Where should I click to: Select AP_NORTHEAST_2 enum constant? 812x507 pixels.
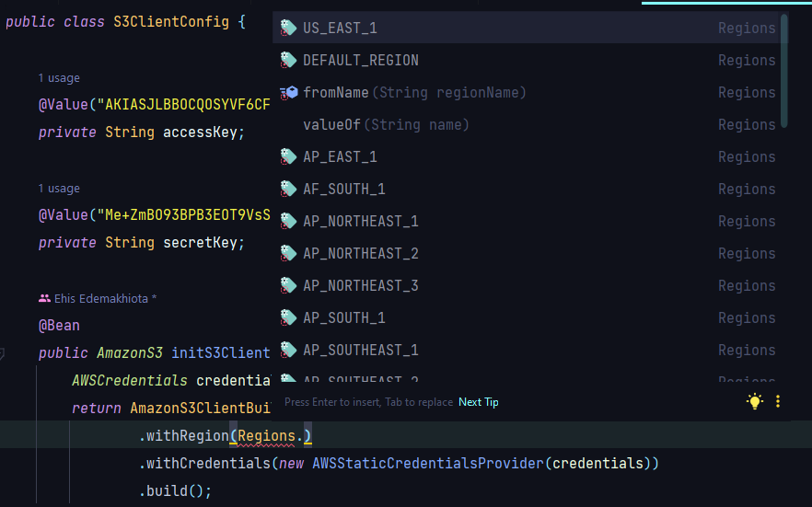click(527, 254)
